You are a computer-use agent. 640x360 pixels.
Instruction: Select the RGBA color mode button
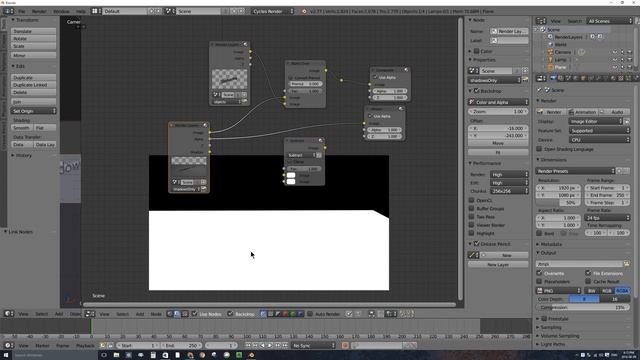[622, 291]
